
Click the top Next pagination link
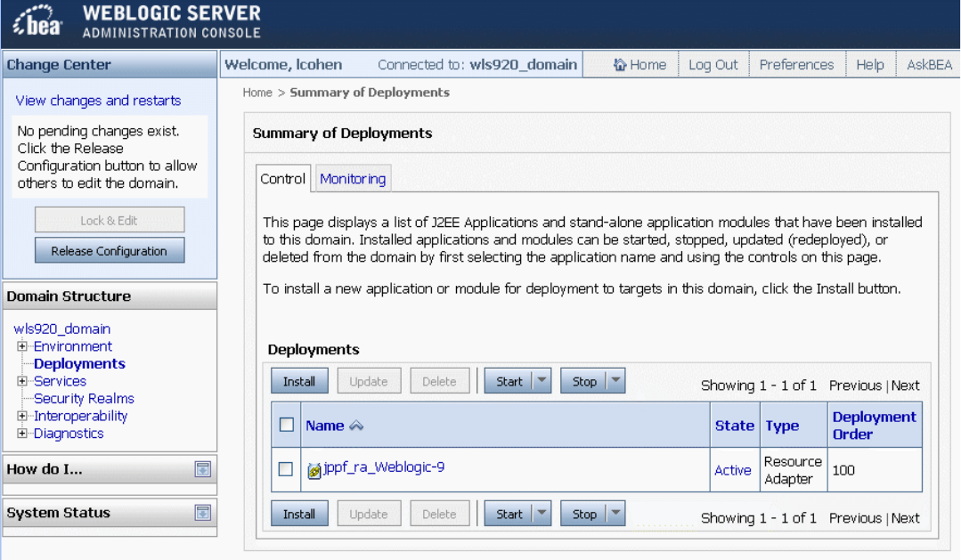point(905,386)
